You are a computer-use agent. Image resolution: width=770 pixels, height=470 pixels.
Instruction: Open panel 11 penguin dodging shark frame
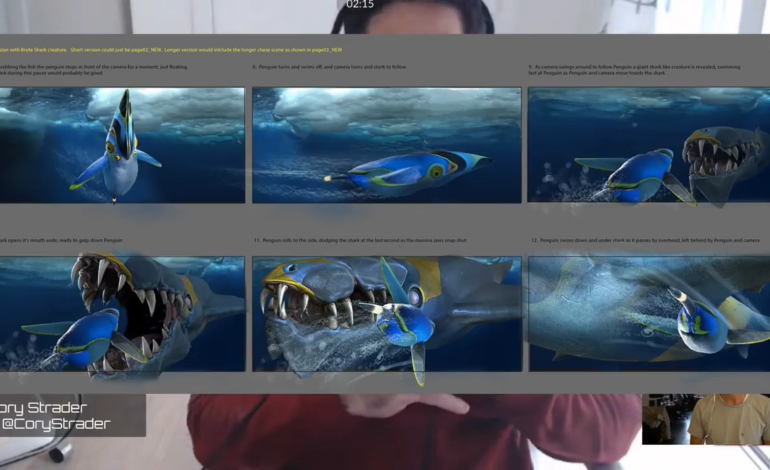click(x=386, y=314)
